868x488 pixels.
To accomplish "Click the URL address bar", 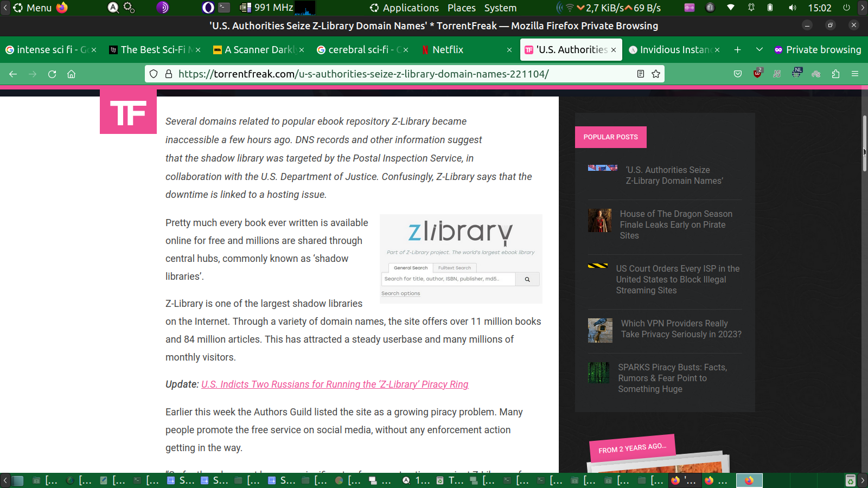I will [x=405, y=74].
